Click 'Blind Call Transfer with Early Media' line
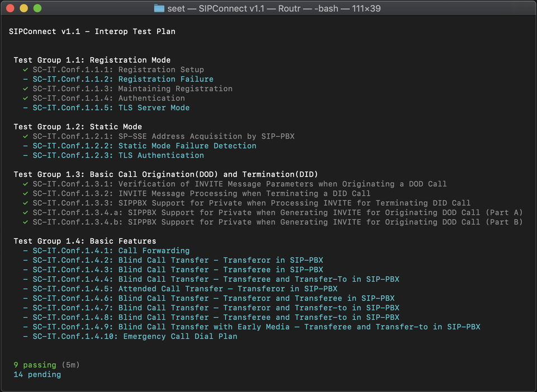This screenshot has width=537, height=392. [256, 327]
